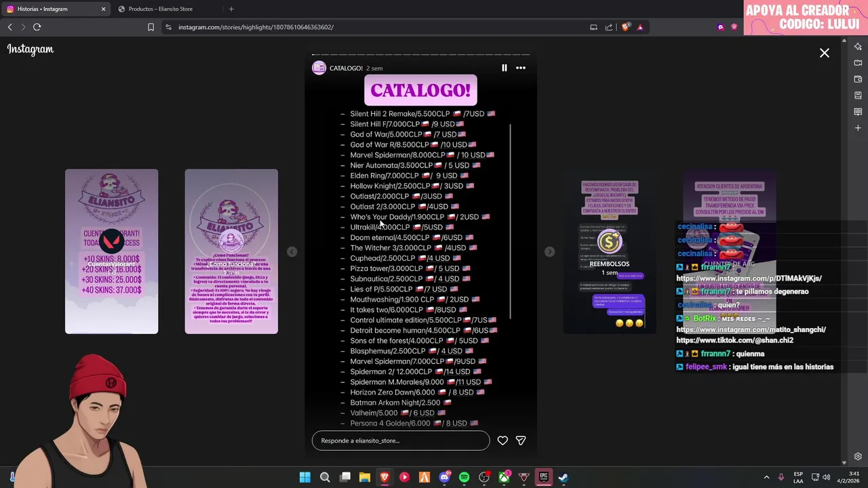Open the Instagram logo home link
The width and height of the screenshot is (868, 488).
click(31, 49)
